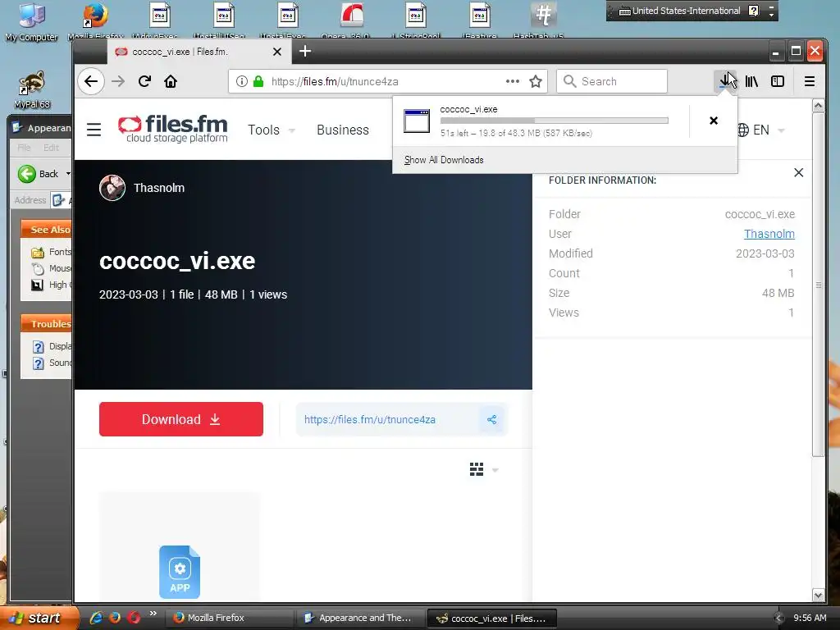Open Thasnolm user link in folder info

pyautogui.click(x=769, y=234)
